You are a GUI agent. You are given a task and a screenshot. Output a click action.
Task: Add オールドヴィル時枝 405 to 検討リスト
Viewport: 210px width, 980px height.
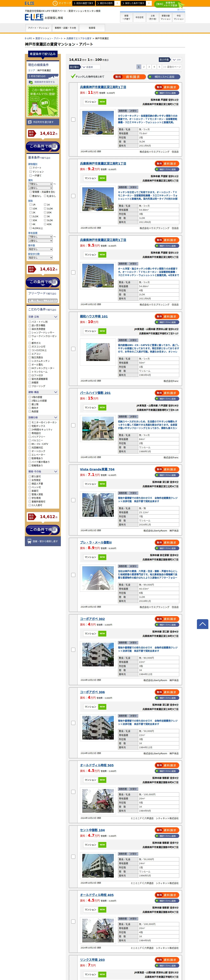(167, 901)
